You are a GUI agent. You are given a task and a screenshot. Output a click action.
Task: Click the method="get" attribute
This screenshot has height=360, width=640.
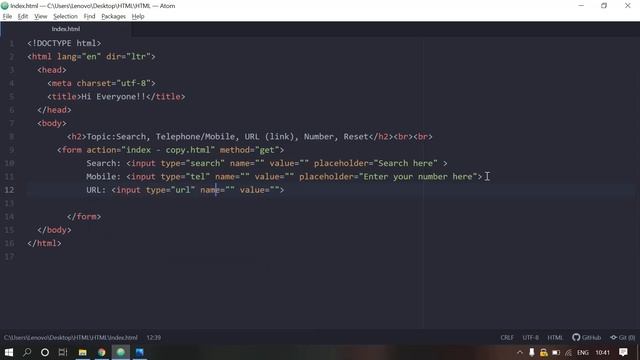(249, 150)
